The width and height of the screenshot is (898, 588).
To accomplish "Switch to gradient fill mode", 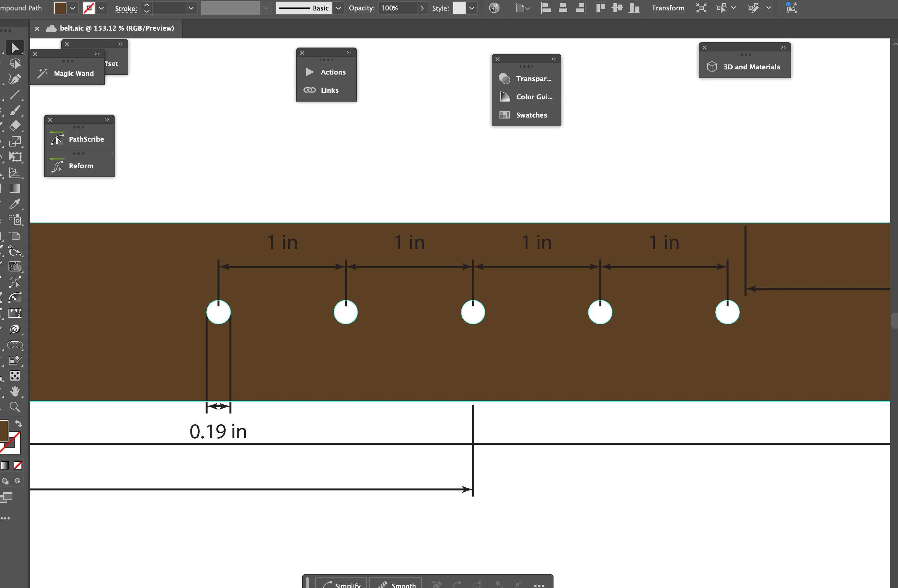I will [x=5, y=465].
